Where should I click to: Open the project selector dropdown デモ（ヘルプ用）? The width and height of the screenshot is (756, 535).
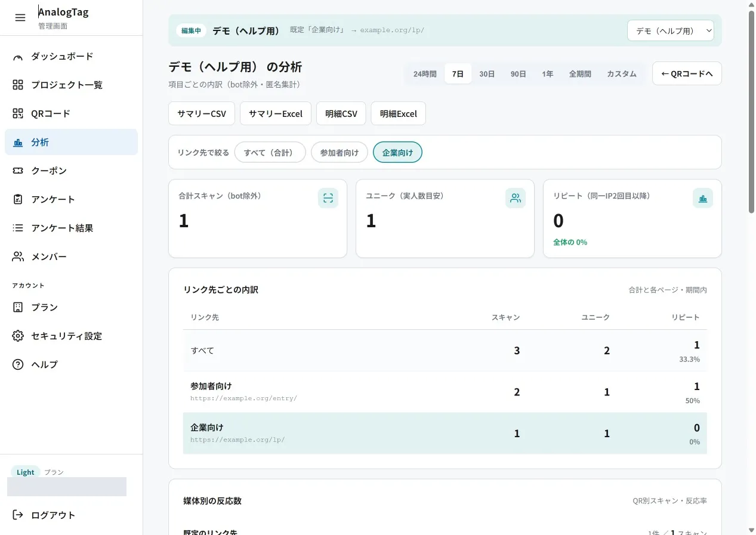[x=671, y=31]
